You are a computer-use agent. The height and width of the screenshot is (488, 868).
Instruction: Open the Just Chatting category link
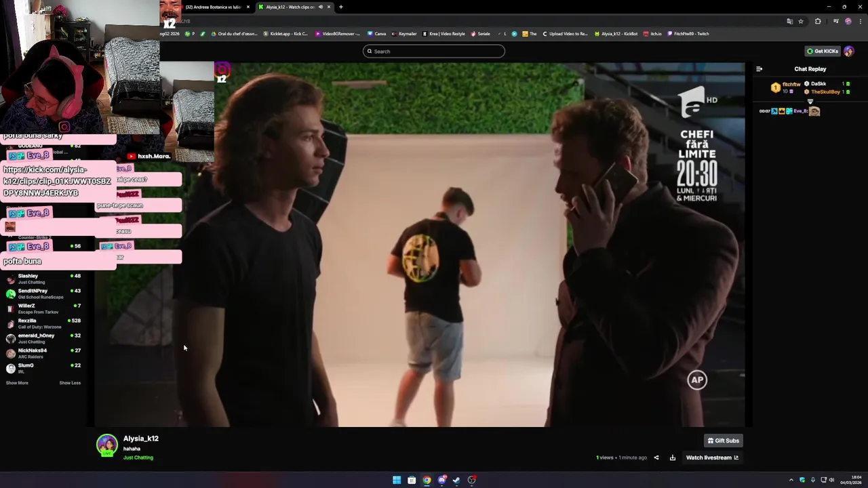(x=138, y=457)
